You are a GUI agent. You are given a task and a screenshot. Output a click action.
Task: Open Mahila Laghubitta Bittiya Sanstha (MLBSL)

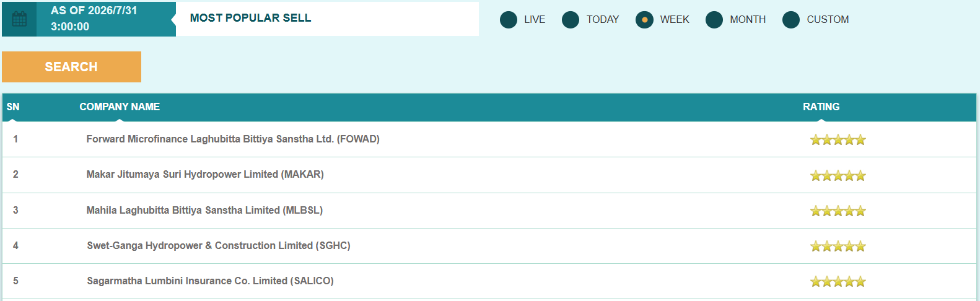point(204,211)
